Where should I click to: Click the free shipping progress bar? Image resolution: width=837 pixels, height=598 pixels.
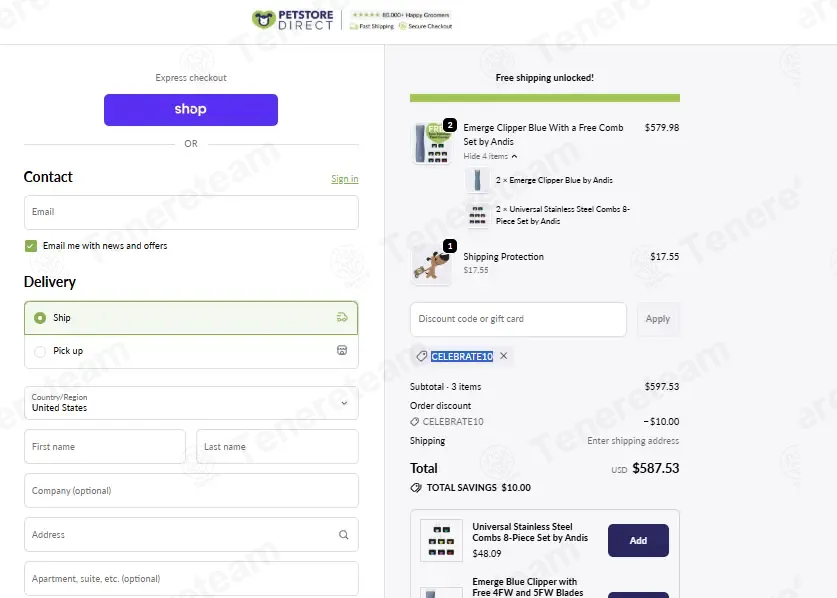(x=544, y=98)
